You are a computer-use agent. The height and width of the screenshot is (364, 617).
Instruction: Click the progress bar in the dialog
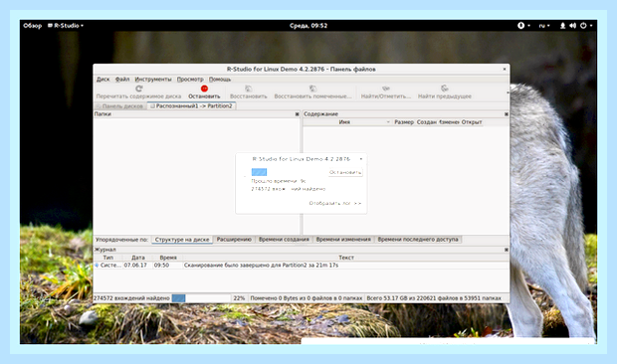[x=259, y=172]
